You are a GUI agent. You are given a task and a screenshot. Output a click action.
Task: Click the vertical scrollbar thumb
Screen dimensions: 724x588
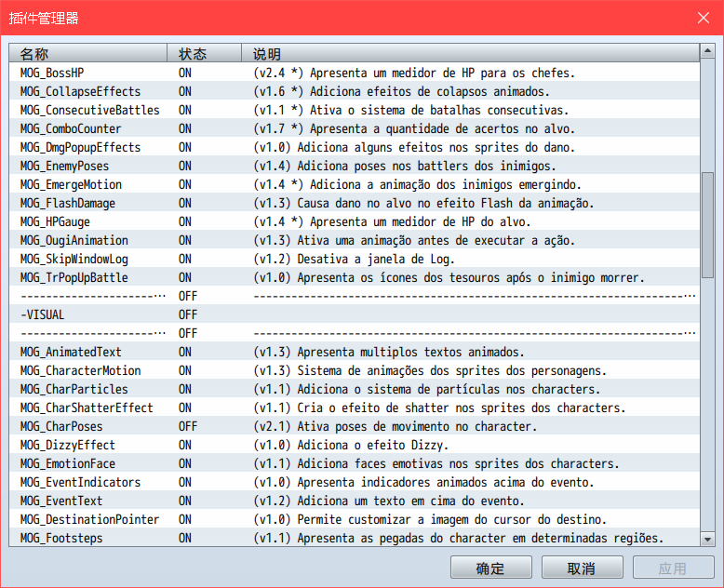tap(707, 225)
